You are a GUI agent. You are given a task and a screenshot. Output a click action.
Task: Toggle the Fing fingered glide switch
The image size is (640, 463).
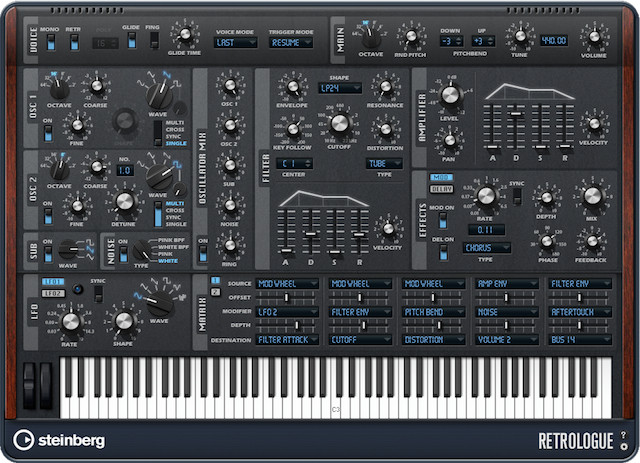[x=154, y=40]
